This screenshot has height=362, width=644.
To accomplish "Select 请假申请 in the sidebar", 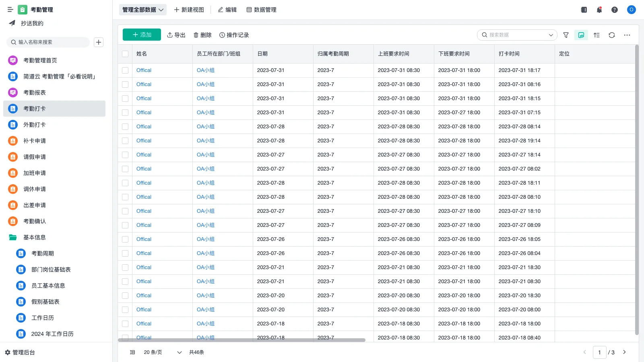I will click(35, 157).
